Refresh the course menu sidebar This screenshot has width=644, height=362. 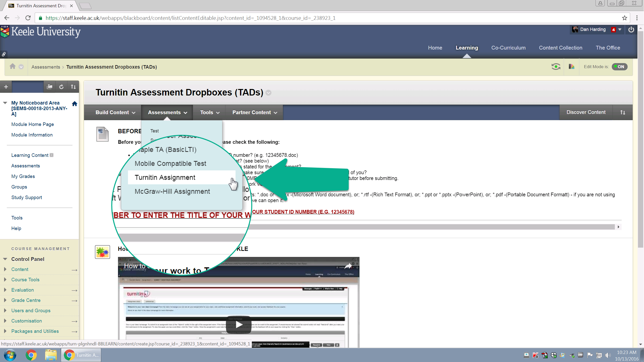[x=61, y=87]
